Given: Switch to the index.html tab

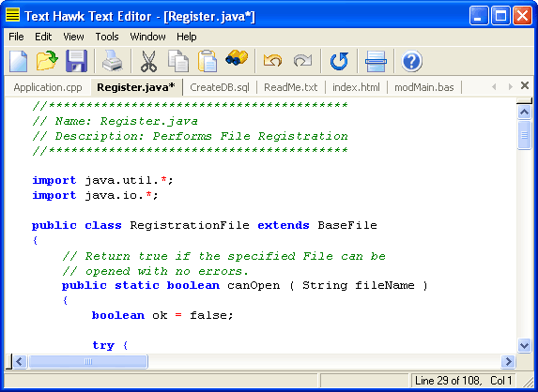Looking at the screenshot, I should [x=356, y=87].
